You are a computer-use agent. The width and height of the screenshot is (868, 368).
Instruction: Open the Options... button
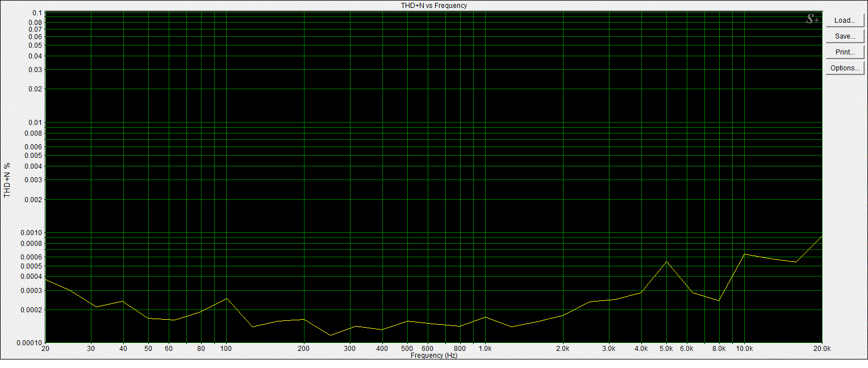pyautogui.click(x=844, y=68)
